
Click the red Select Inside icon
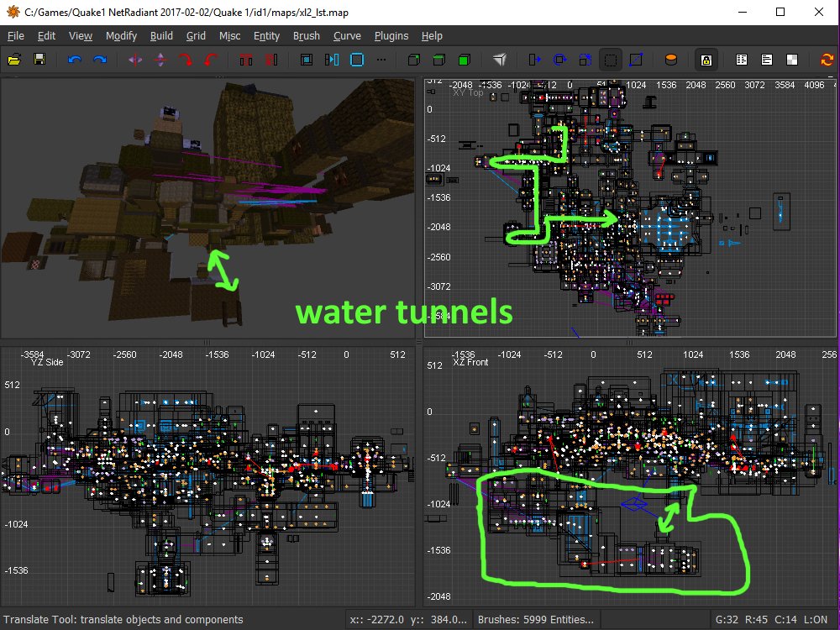coord(271,60)
